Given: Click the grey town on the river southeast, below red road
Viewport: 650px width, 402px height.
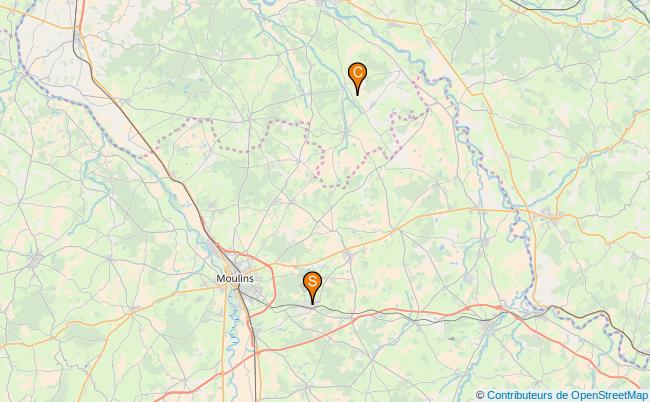Looking at the screenshot, I should [490, 325].
